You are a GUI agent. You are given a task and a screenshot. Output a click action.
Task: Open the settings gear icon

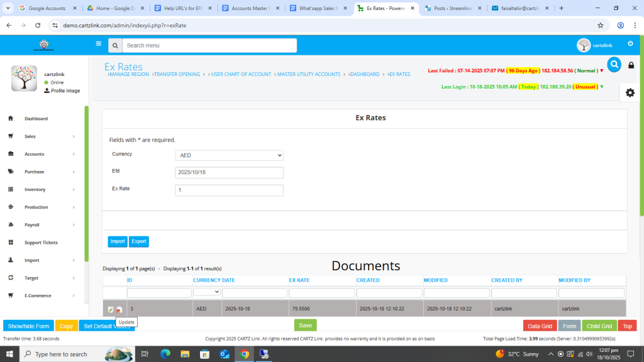click(630, 92)
